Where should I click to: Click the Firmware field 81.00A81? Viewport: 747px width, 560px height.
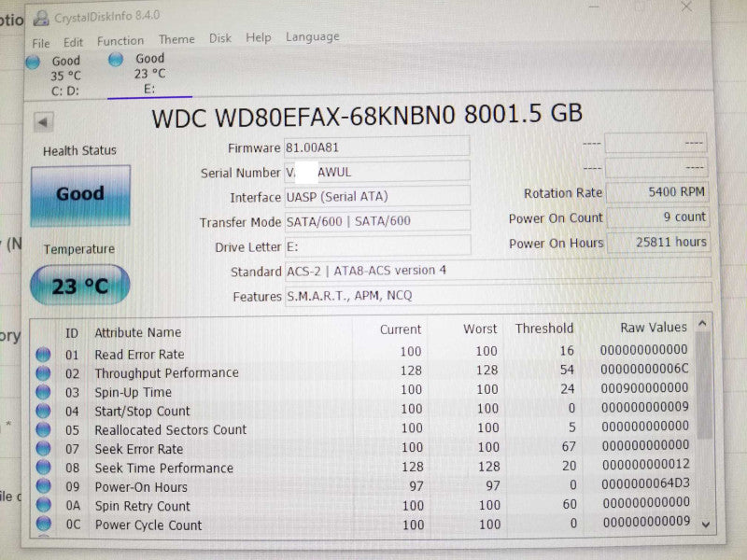[377, 147]
